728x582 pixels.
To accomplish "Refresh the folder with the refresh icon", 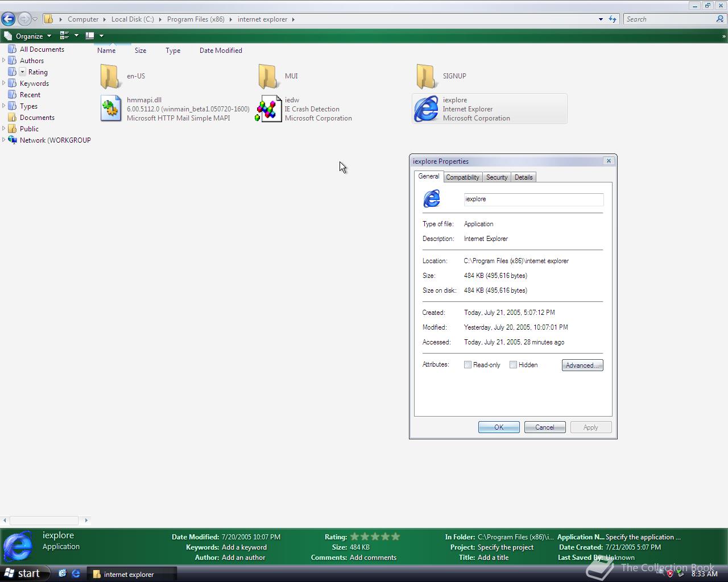I will point(613,19).
